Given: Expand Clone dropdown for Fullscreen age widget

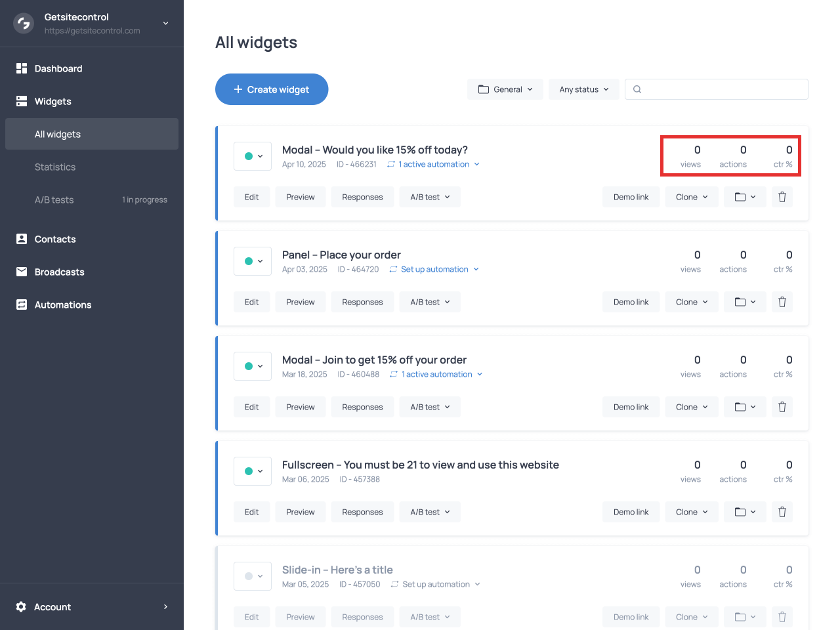Looking at the screenshot, I should tap(692, 512).
